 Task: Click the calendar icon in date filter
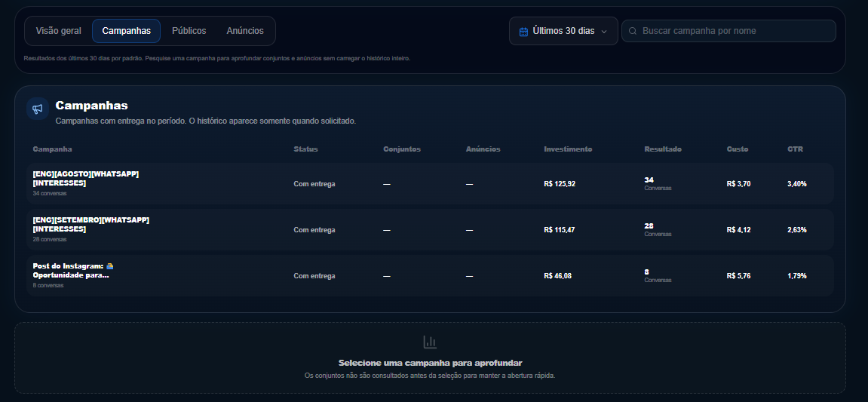(523, 32)
